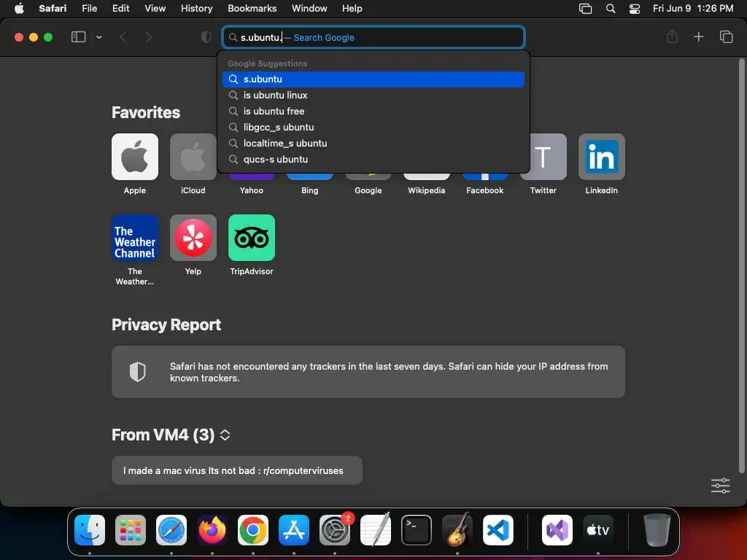Select the 'is ubuntu free' suggestion
The width and height of the screenshot is (747, 560).
click(373, 111)
